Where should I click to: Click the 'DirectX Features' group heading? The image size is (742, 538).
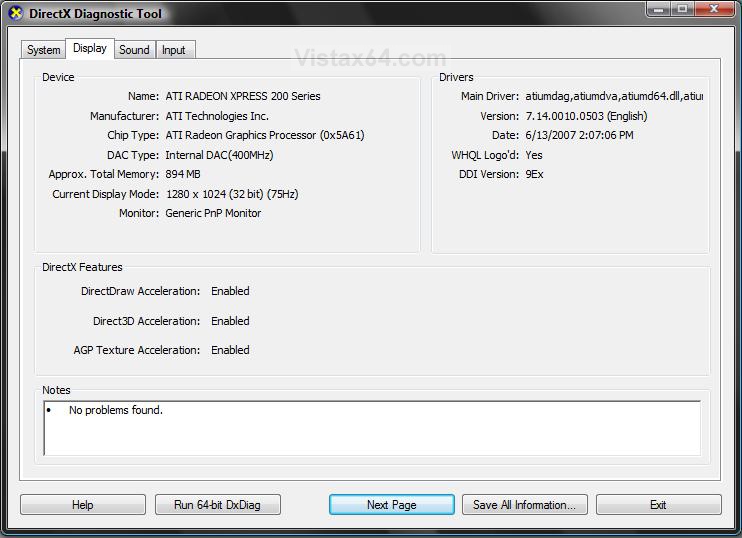click(82, 267)
